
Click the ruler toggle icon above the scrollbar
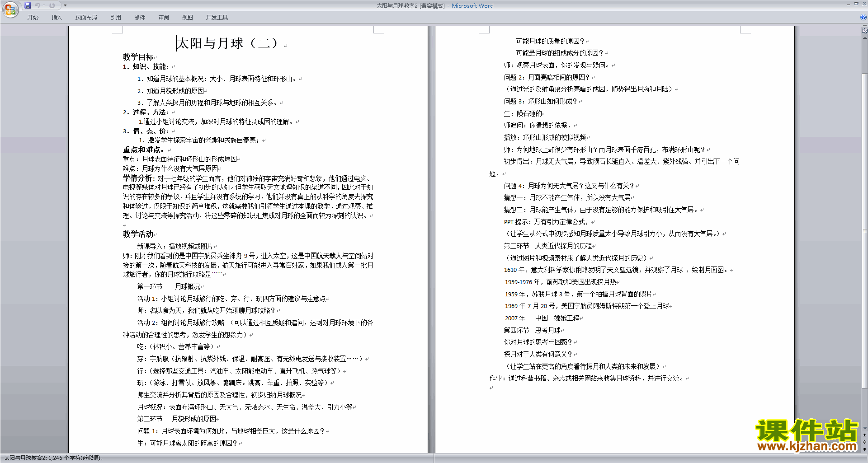click(865, 31)
